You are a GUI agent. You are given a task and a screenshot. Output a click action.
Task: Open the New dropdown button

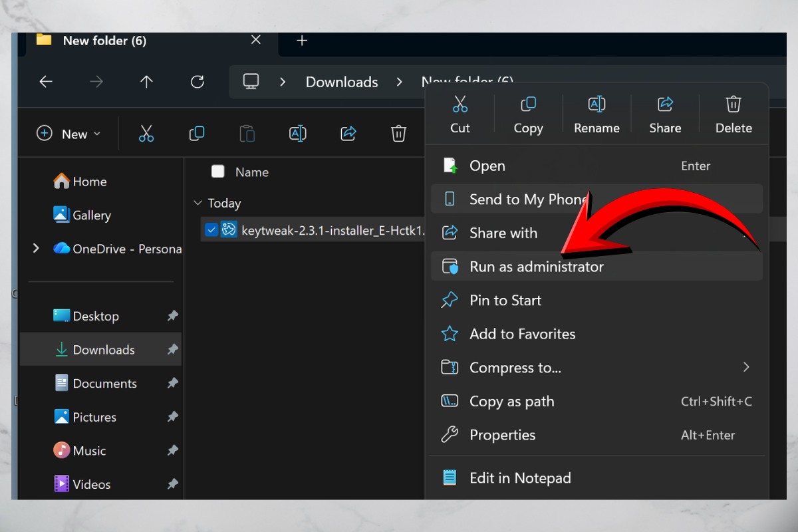tap(69, 134)
